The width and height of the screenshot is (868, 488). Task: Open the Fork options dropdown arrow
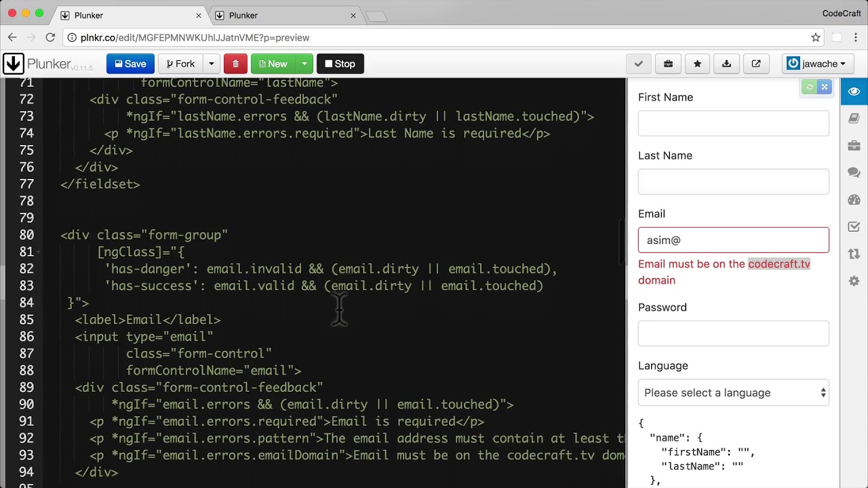[211, 64]
